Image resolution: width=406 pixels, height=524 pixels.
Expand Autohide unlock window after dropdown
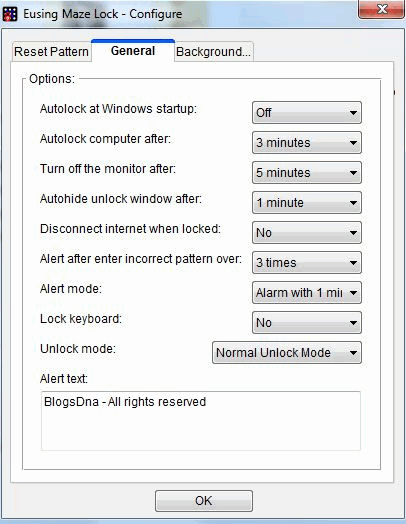(x=307, y=203)
